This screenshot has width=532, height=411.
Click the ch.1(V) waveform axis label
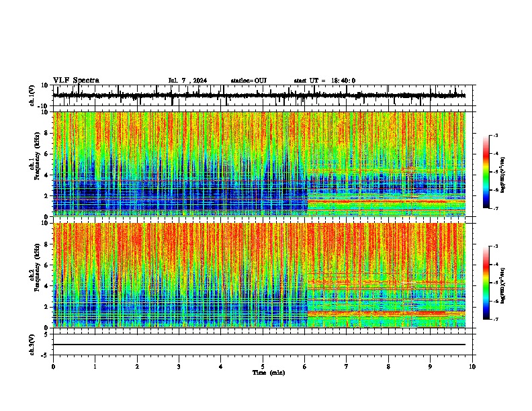pos(32,95)
